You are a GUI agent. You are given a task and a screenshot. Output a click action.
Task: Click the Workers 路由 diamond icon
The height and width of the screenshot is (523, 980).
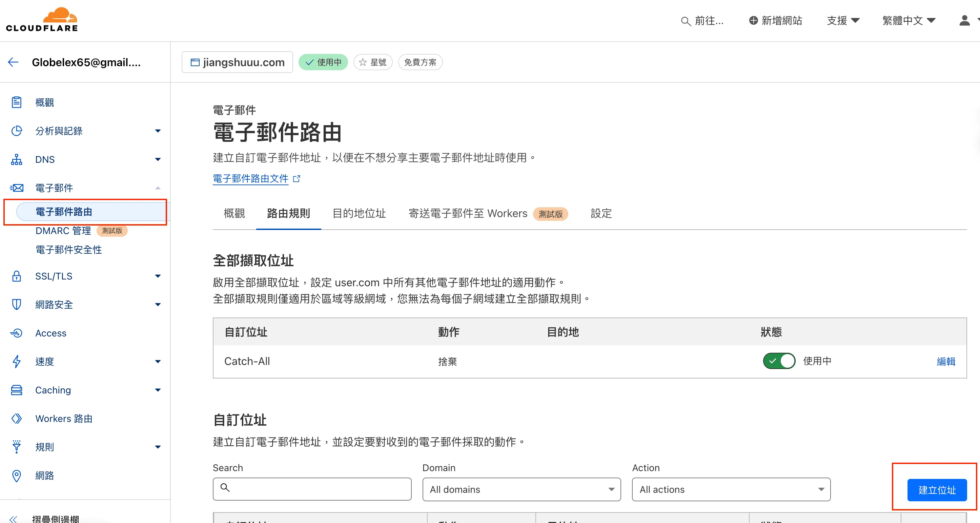(16, 419)
